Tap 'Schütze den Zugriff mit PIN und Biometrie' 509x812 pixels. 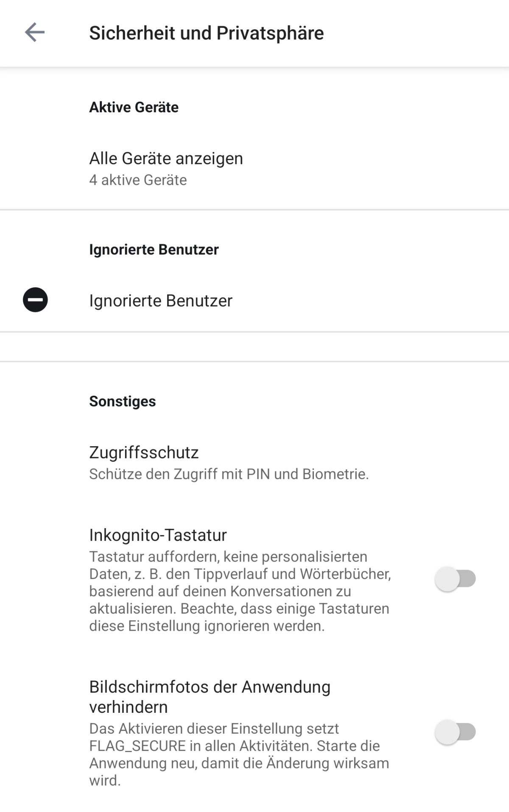point(229,474)
